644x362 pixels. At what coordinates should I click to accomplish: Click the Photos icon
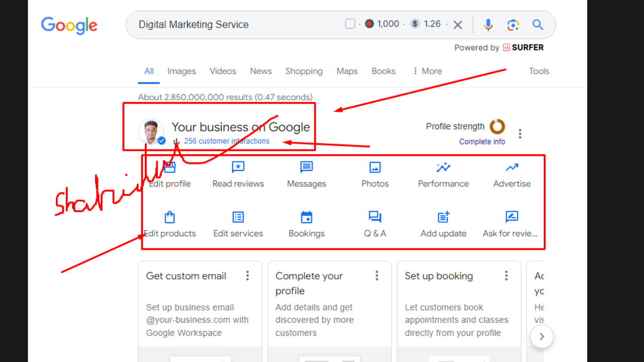pos(374,167)
